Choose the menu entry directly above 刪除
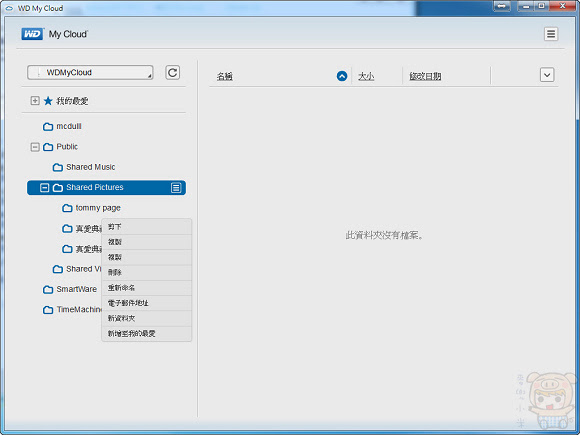The image size is (580, 435). 146,257
